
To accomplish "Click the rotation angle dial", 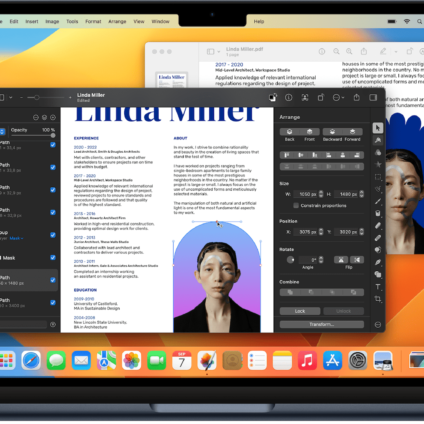I will pos(290,260).
